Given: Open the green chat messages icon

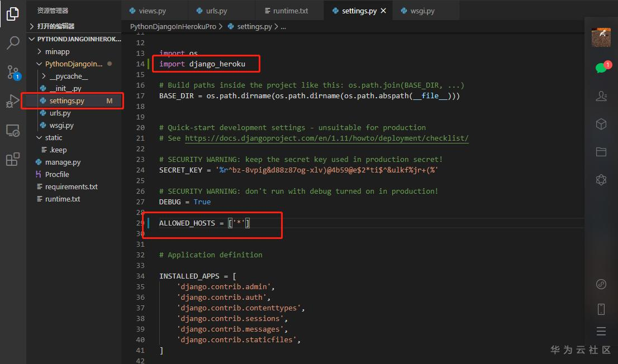Looking at the screenshot, I should coord(602,67).
